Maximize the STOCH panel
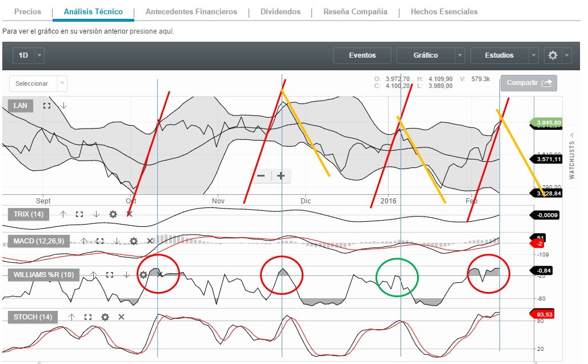Image resolution: width=588 pixels, height=364 pixels. (88, 317)
